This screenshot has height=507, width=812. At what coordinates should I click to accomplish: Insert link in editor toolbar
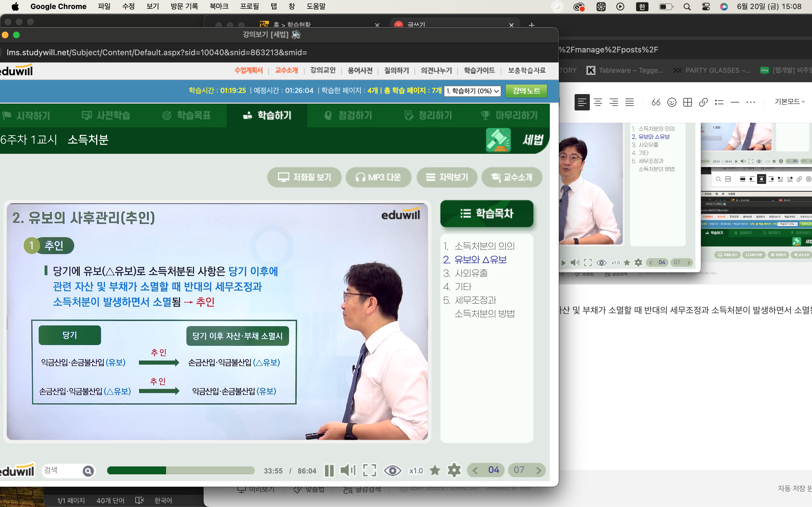pyautogui.click(x=703, y=102)
